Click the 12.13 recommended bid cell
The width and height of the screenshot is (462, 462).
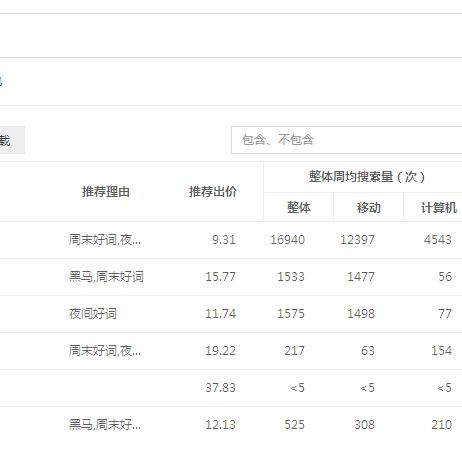[220, 425]
